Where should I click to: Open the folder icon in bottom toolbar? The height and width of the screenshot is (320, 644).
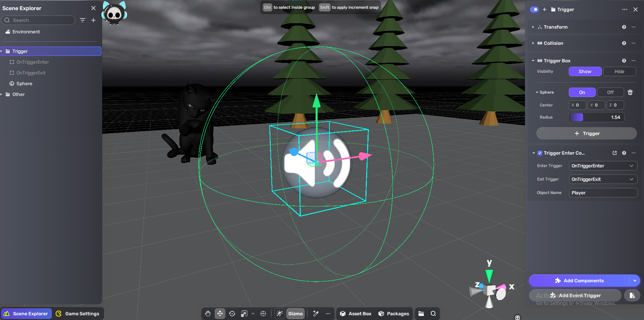421,314
